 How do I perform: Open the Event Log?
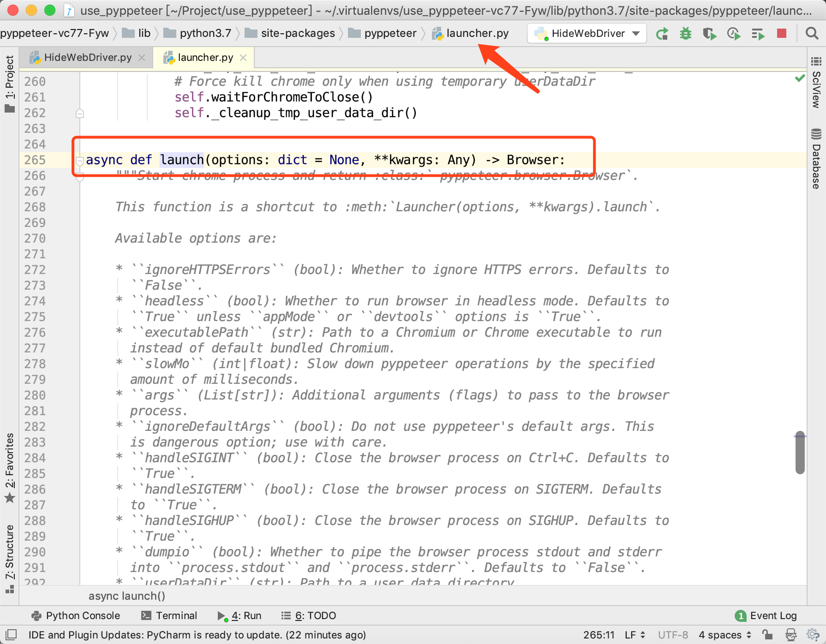pyautogui.click(x=766, y=616)
